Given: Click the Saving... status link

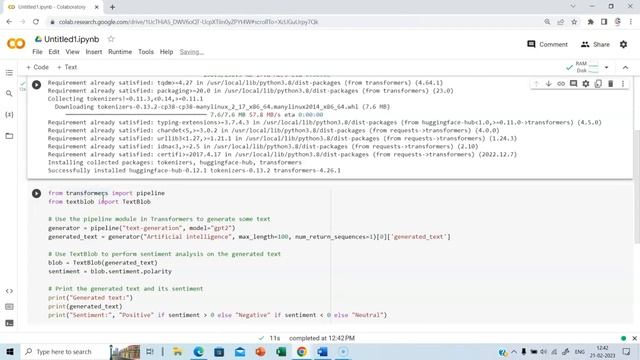Looking at the screenshot, I should [x=191, y=52].
